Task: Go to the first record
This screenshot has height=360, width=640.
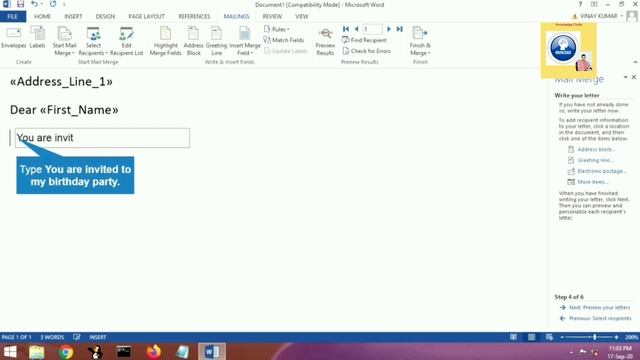Action: pyautogui.click(x=346, y=29)
